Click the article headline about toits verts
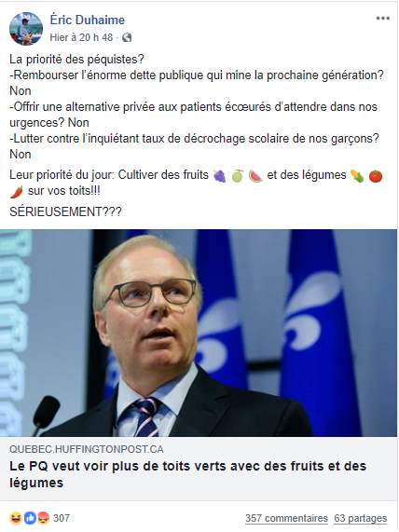This screenshot has width=399, height=532. (x=187, y=474)
